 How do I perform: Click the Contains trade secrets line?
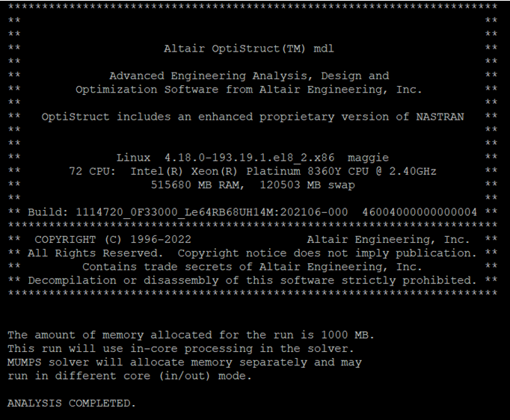[253, 267]
